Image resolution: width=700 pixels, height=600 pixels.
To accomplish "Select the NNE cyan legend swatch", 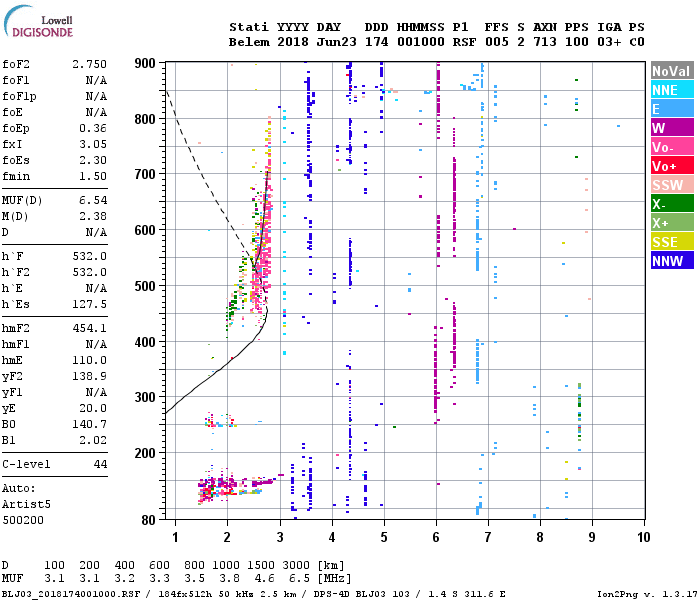I will coord(672,90).
